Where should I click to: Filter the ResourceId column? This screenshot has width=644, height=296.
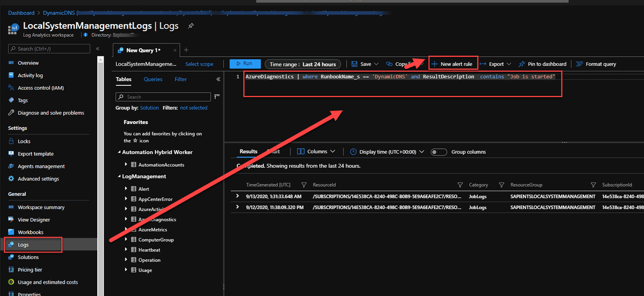pyautogui.click(x=459, y=184)
